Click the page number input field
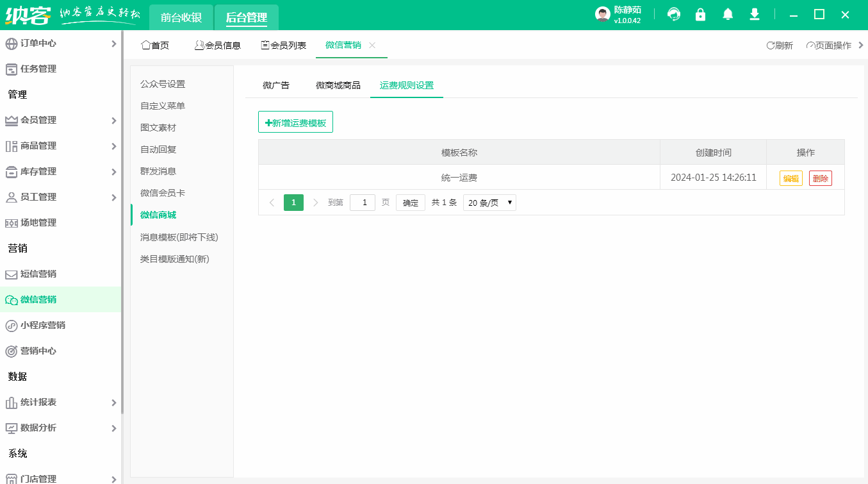 click(363, 202)
